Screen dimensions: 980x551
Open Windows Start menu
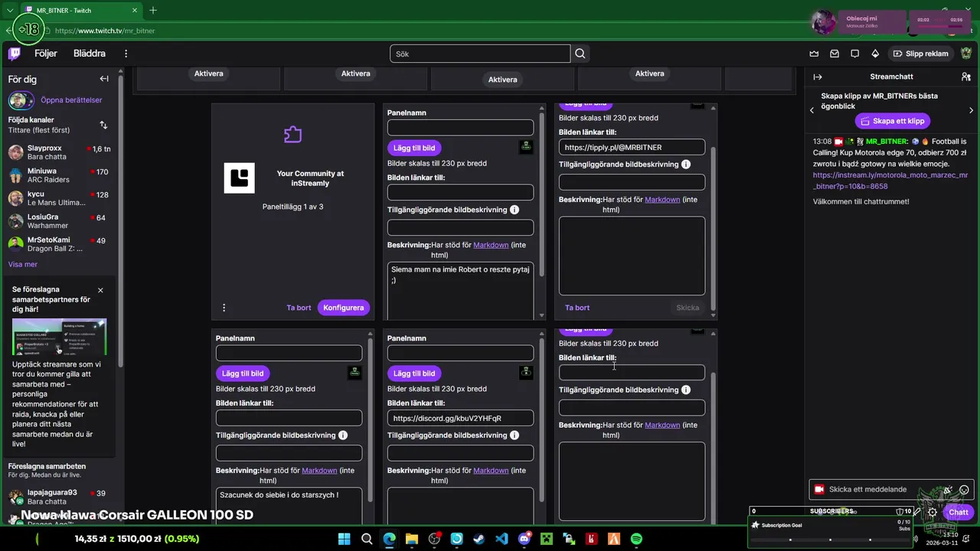(344, 539)
